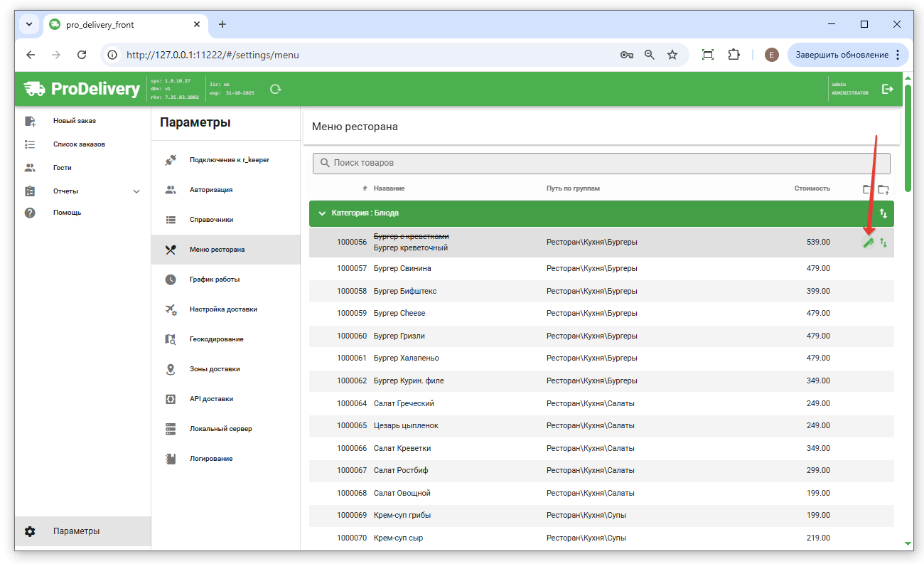The image size is (924, 564).
Task: Click the plain folder icon in table header
Action: coord(867,189)
